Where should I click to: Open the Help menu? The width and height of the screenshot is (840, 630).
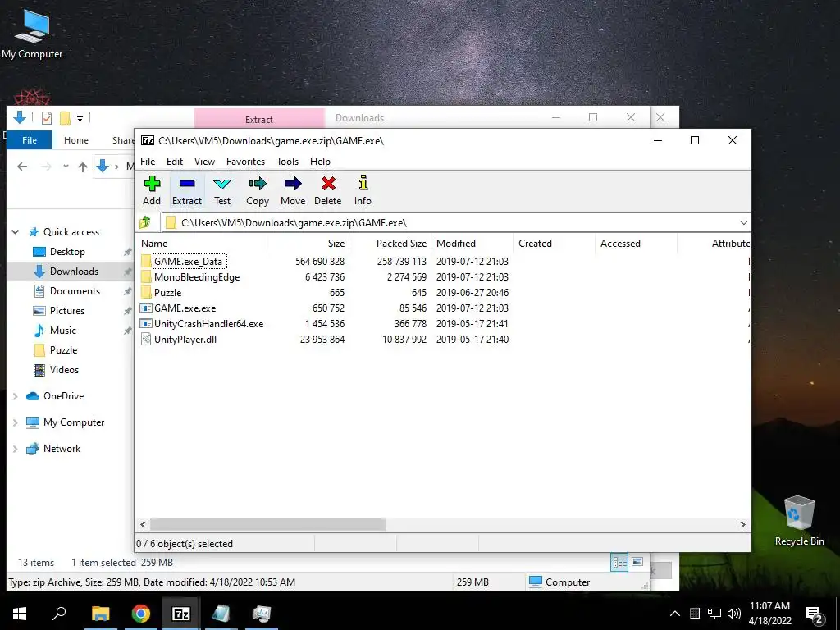(320, 162)
